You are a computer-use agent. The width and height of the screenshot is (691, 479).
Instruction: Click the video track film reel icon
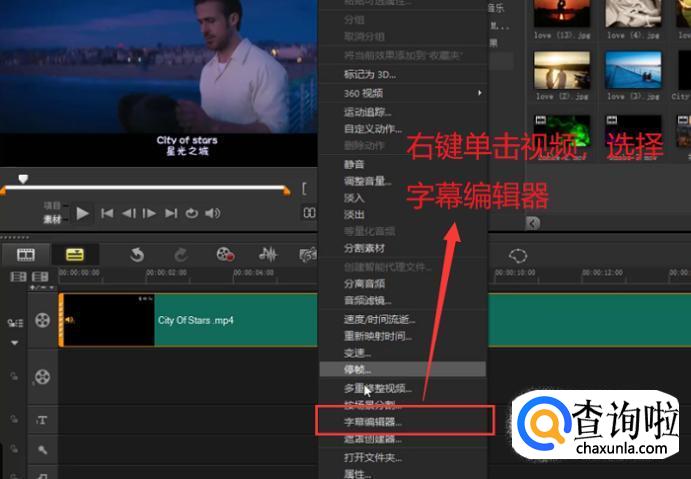point(42,320)
